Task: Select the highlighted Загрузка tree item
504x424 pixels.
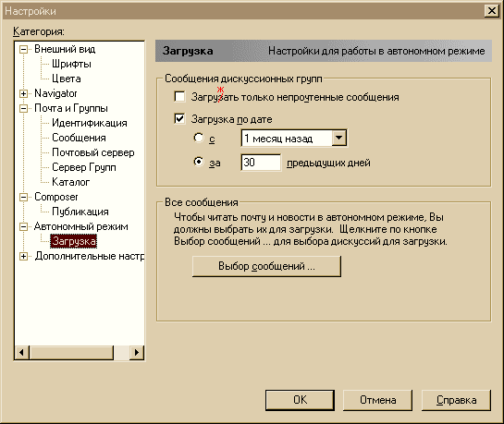Action: [74, 241]
